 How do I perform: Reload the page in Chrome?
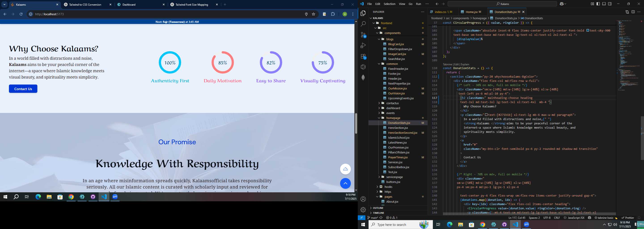tap(21, 14)
